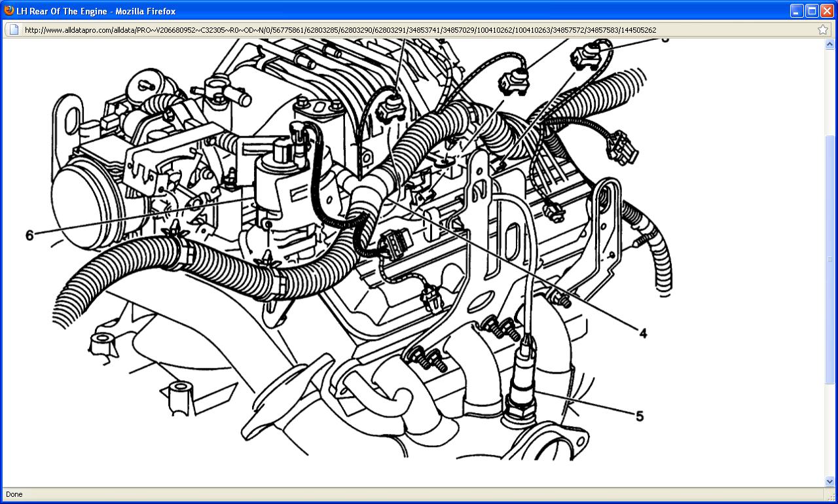Click the Firefox icon in the title bar
Image resolution: width=838 pixels, height=504 pixels.
coord(9,10)
